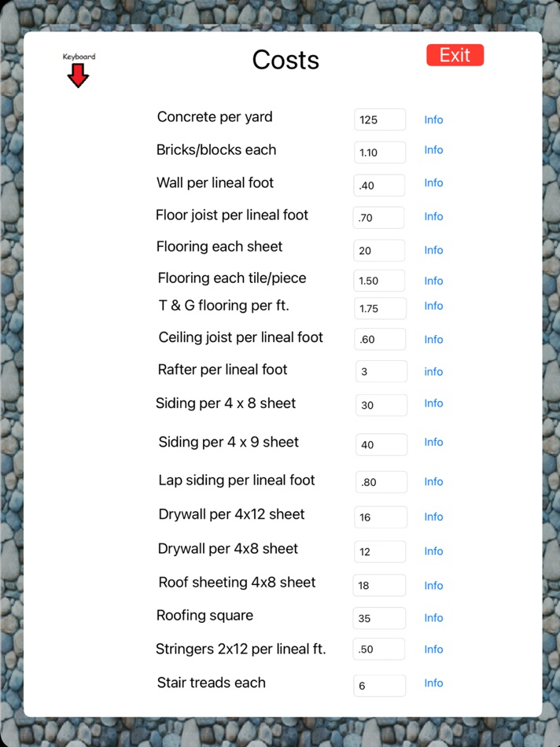560x747 pixels.
Task: Edit the Flooring each tile/piece cost field
Action: pyautogui.click(x=379, y=280)
